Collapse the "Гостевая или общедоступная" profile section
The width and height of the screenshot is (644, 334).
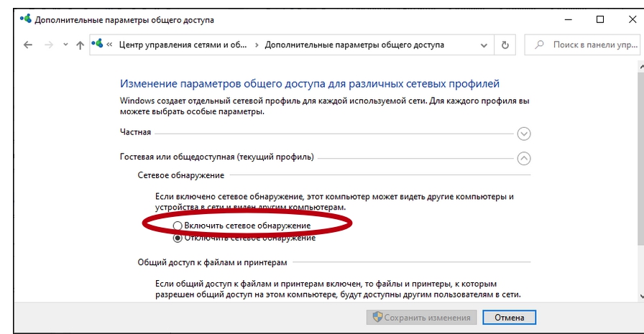point(524,158)
